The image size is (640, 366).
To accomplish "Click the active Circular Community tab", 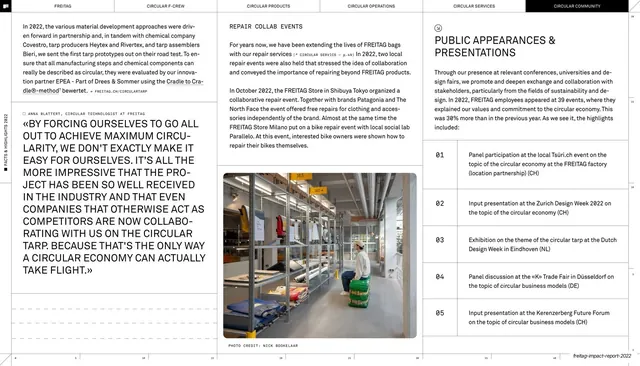I will pyautogui.click(x=577, y=6).
